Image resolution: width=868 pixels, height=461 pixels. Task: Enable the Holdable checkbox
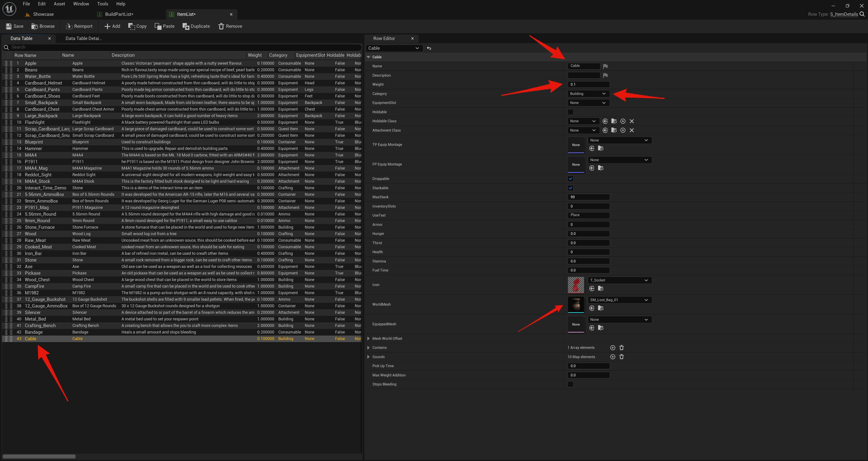point(570,112)
